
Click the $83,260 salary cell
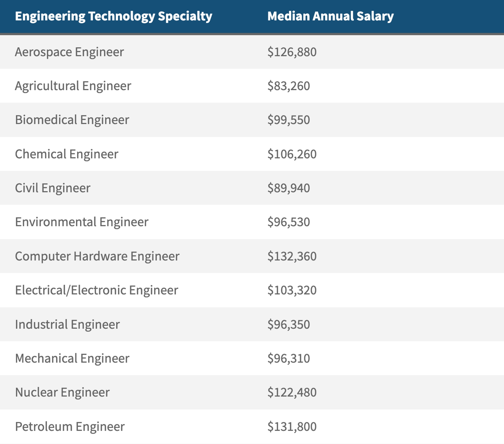click(x=288, y=86)
